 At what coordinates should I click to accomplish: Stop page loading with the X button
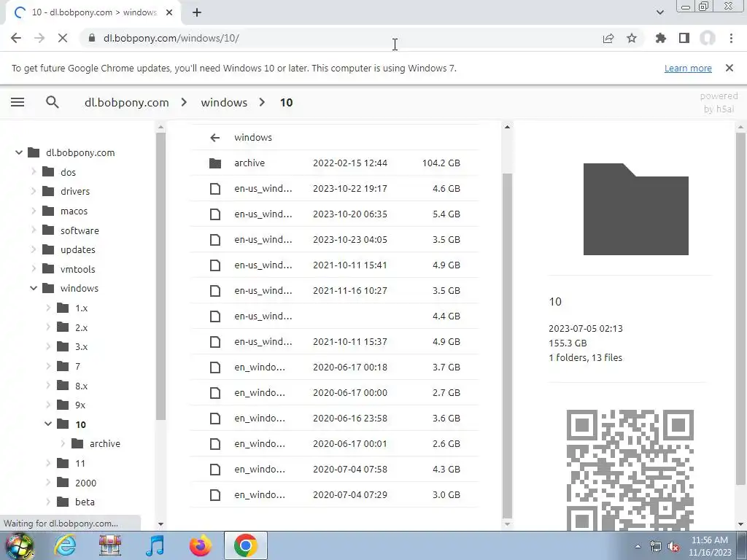(x=63, y=38)
